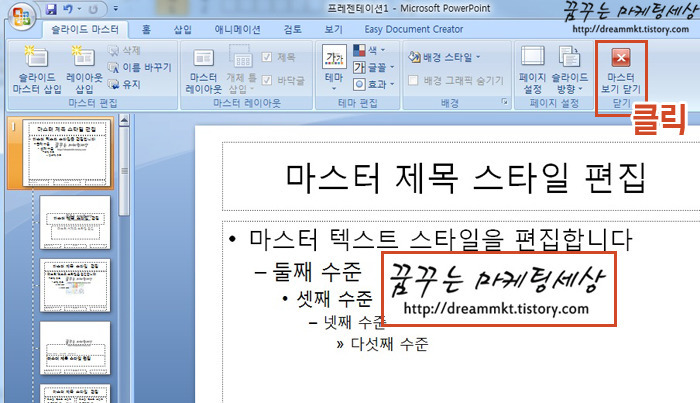Open the themes (테마) gallery
Viewport: 700px width, 403px height.
coord(334,67)
